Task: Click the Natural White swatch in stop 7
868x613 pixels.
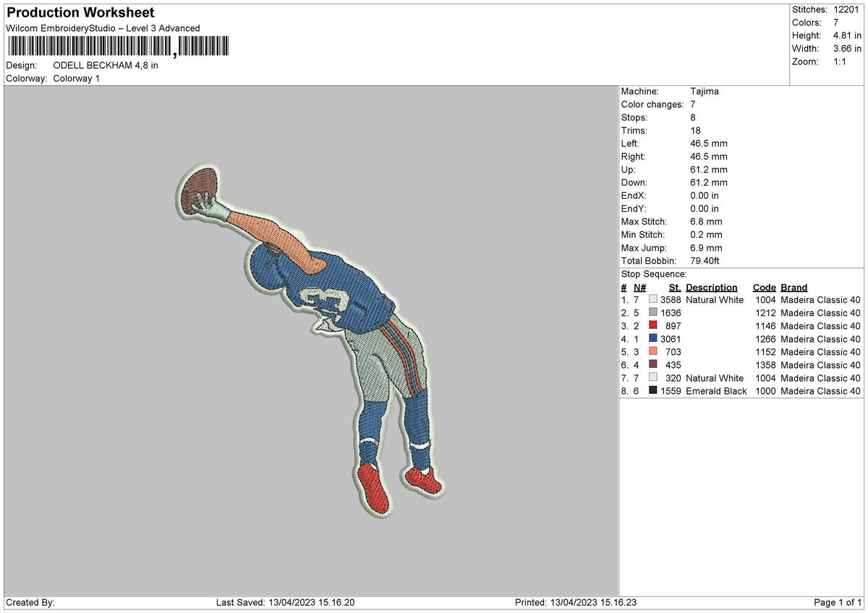Action: click(653, 377)
